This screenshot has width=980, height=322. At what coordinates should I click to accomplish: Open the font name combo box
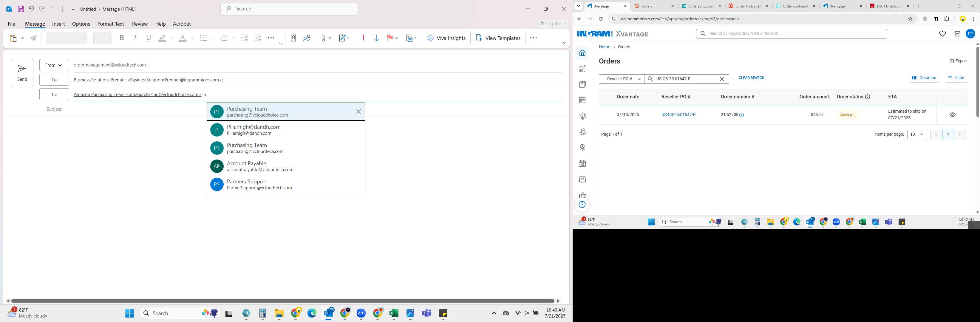[67, 38]
